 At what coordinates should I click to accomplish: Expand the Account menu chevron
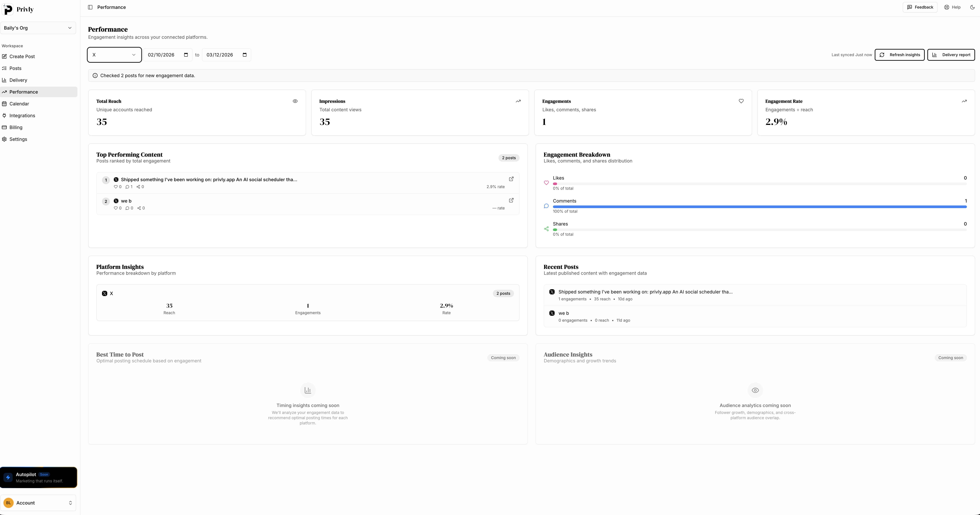pos(70,503)
